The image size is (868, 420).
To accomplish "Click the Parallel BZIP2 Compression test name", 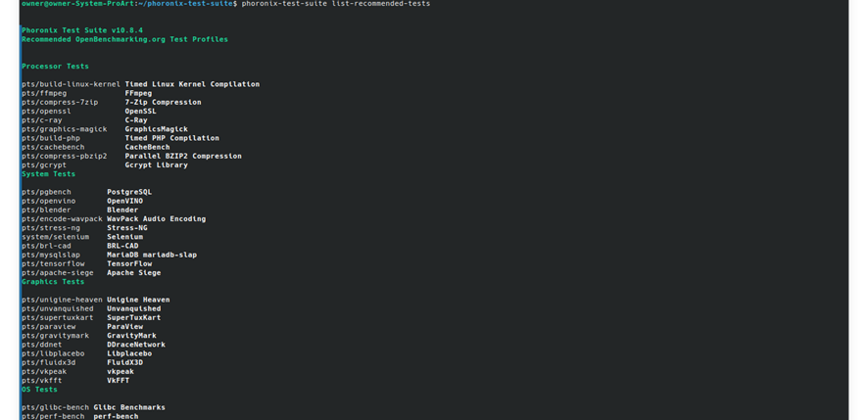I will [x=183, y=156].
